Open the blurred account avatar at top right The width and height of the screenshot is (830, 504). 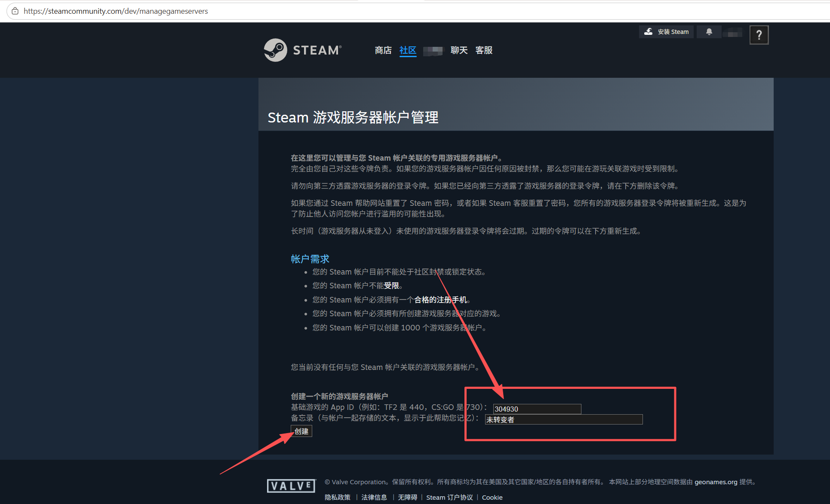point(733,32)
